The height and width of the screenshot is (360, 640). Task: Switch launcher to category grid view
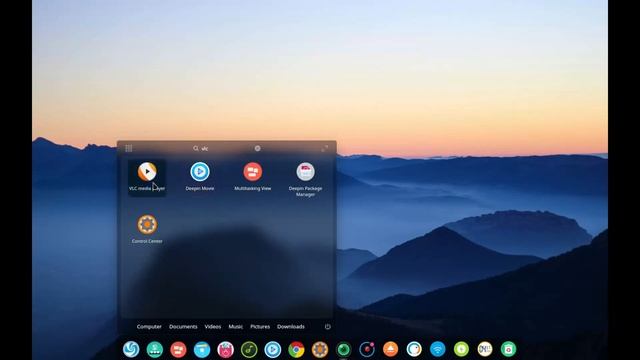pyautogui.click(x=129, y=148)
